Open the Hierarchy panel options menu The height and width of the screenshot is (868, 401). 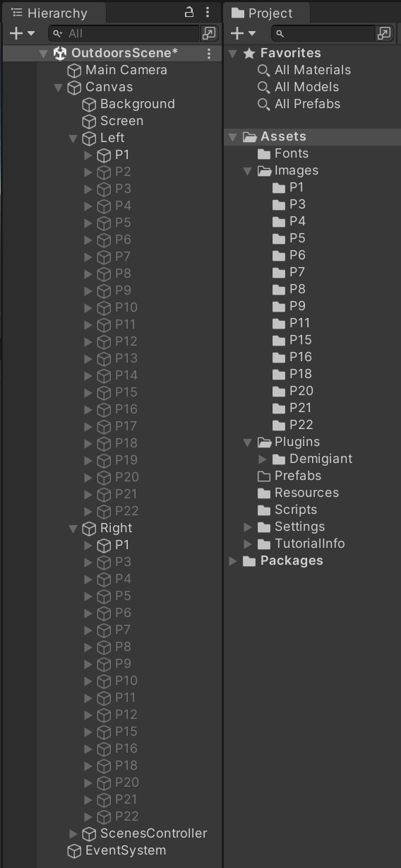coord(208,12)
